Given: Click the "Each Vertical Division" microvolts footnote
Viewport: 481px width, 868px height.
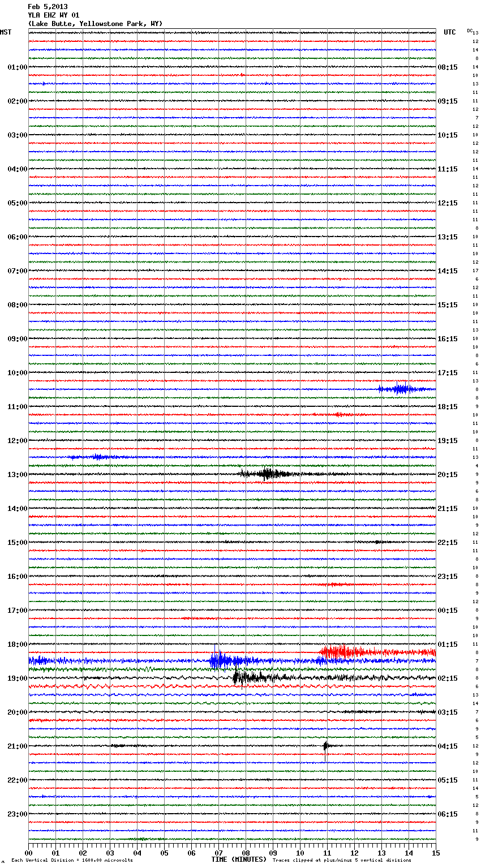Looking at the screenshot, I should pos(72,860).
